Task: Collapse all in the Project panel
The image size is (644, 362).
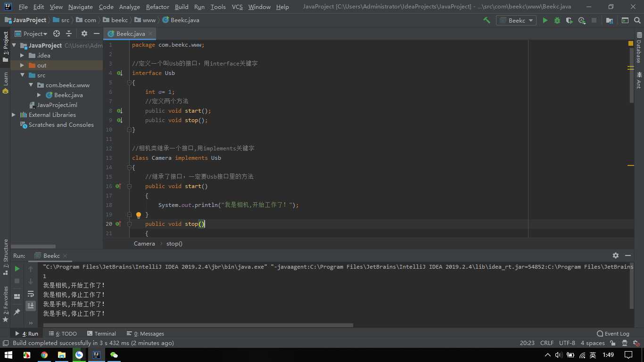Action: (69, 33)
